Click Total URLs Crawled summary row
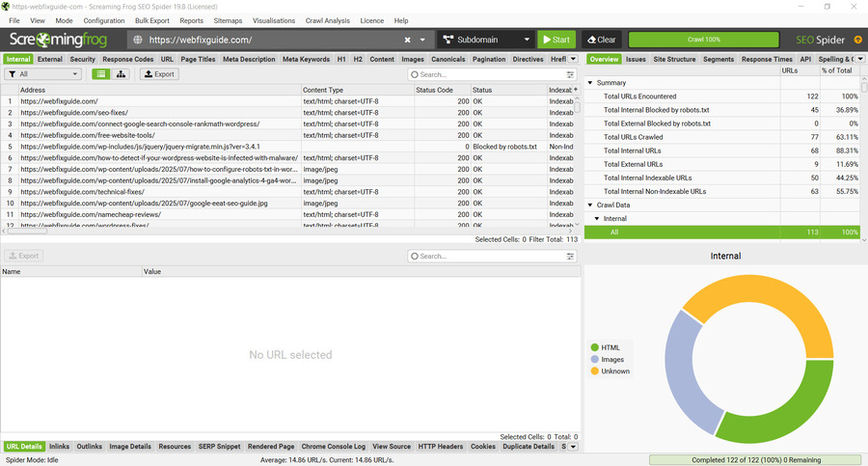868x466 pixels. (x=722, y=137)
